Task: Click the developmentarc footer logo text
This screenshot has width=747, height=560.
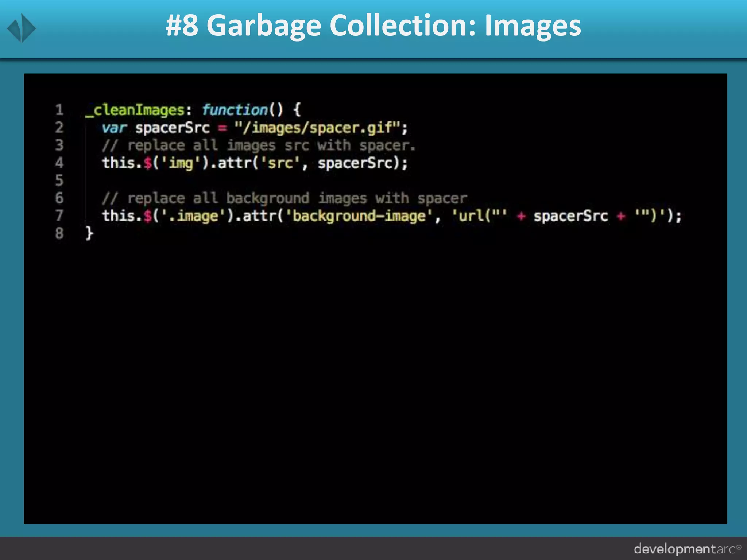Action: click(687, 549)
